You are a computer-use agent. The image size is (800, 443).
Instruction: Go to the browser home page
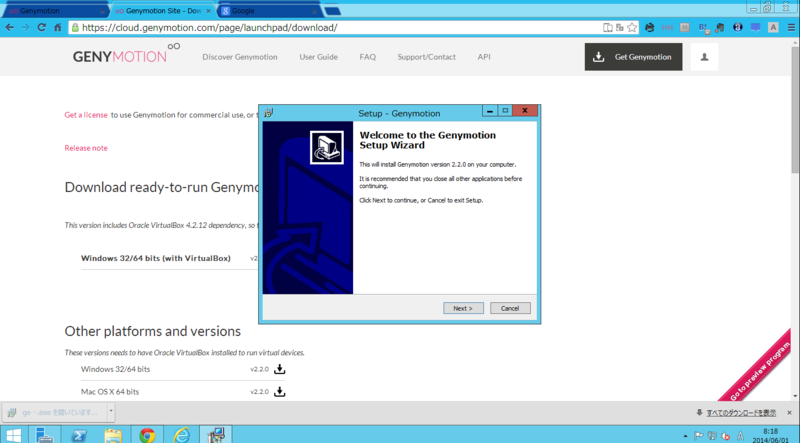(57, 28)
